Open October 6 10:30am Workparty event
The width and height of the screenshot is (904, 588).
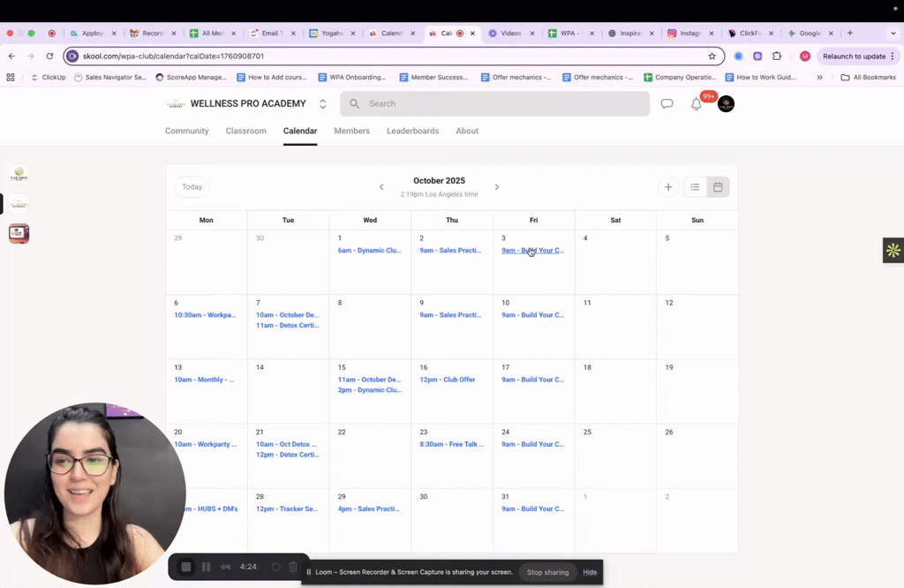(205, 315)
